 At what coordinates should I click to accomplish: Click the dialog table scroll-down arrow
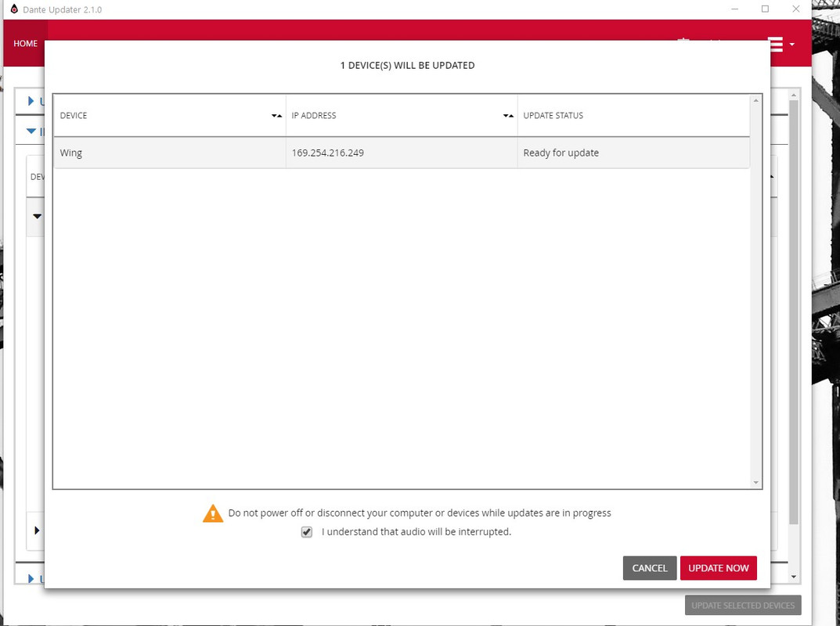pos(756,483)
